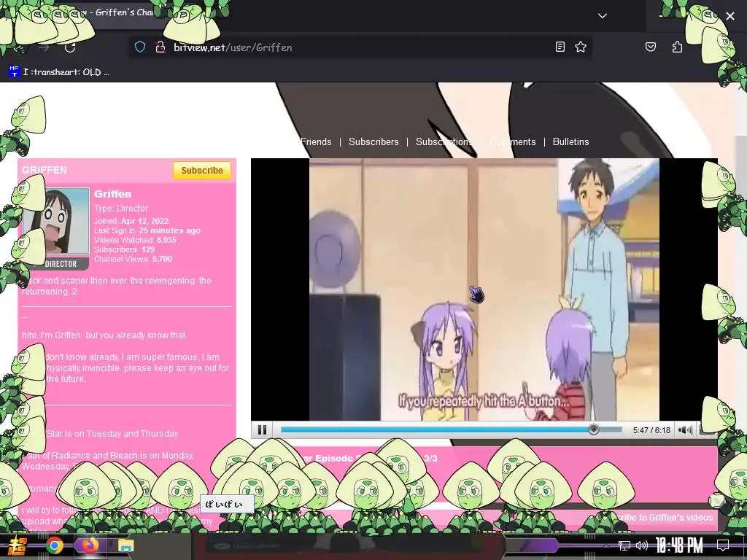Open the Bulletins channel tab
Viewport: 747px width, 560px height.
point(570,142)
